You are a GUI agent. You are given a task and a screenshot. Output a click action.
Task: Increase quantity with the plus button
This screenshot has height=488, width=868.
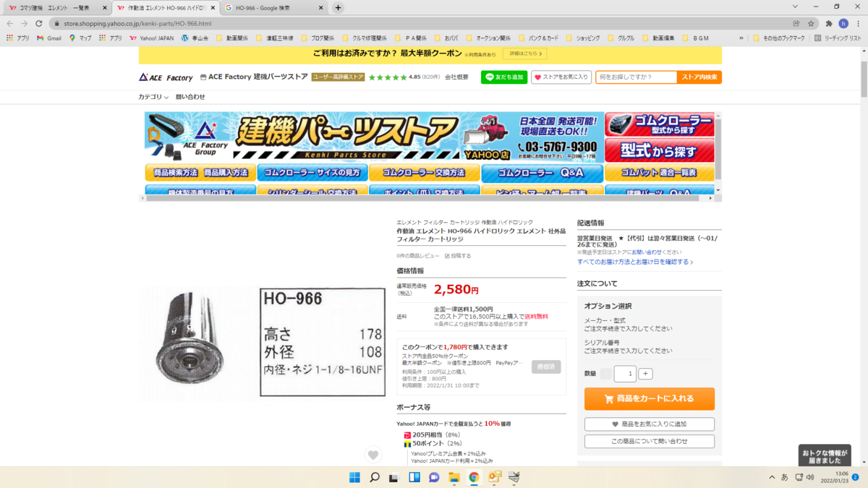(x=646, y=374)
